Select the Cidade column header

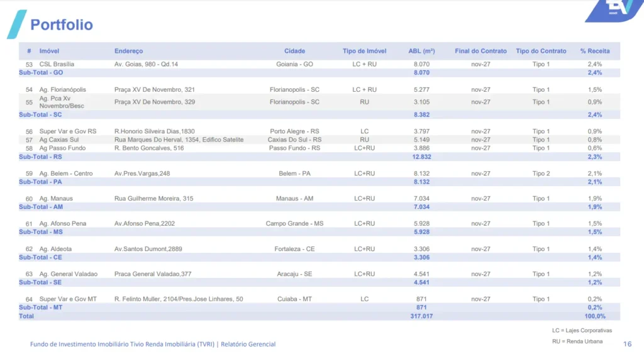coord(294,51)
